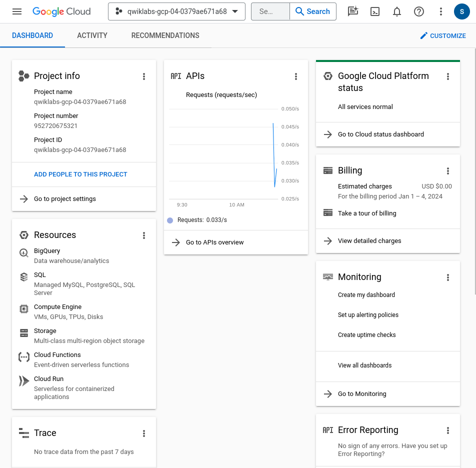Click the Error Reporting API icon

point(328,430)
